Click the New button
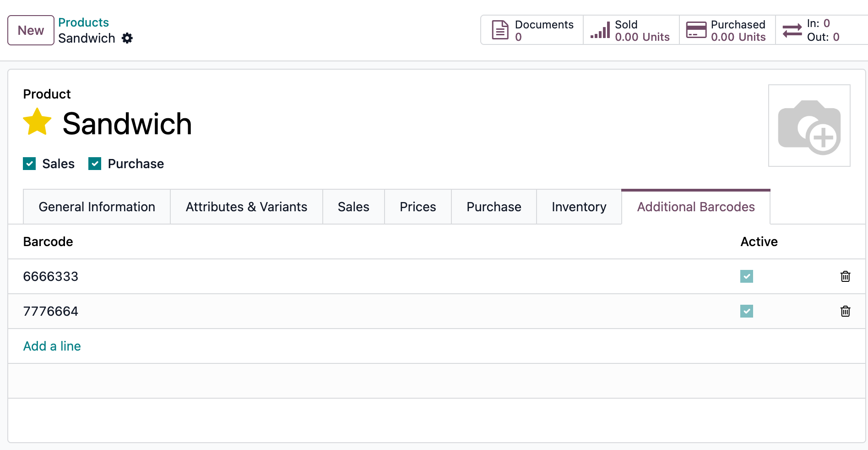 pos(30,30)
